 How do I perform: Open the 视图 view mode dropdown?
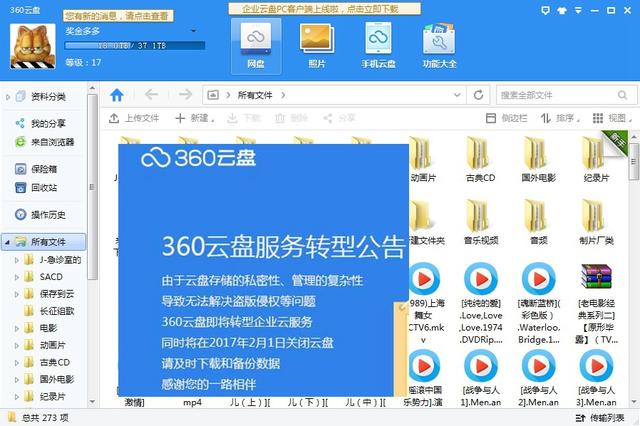pyautogui.click(x=612, y=118)
